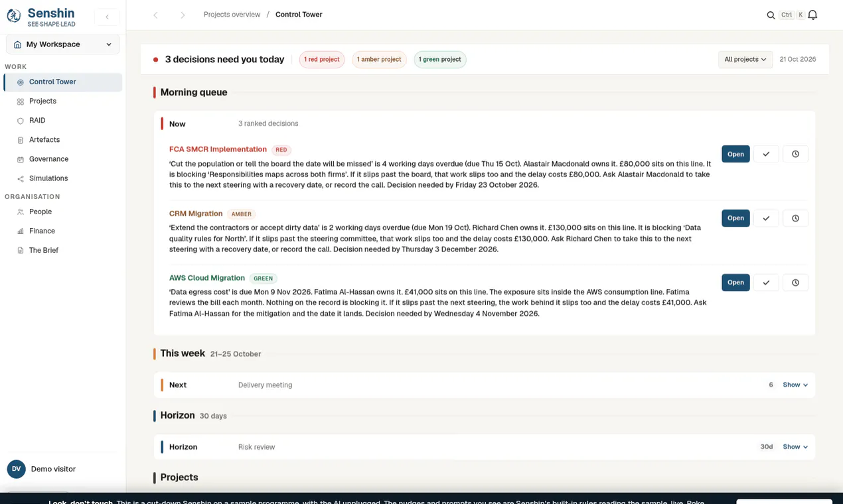Click the Senshin logo icon
This screenshot has width=843, height=504.
[x=13, y=16]
